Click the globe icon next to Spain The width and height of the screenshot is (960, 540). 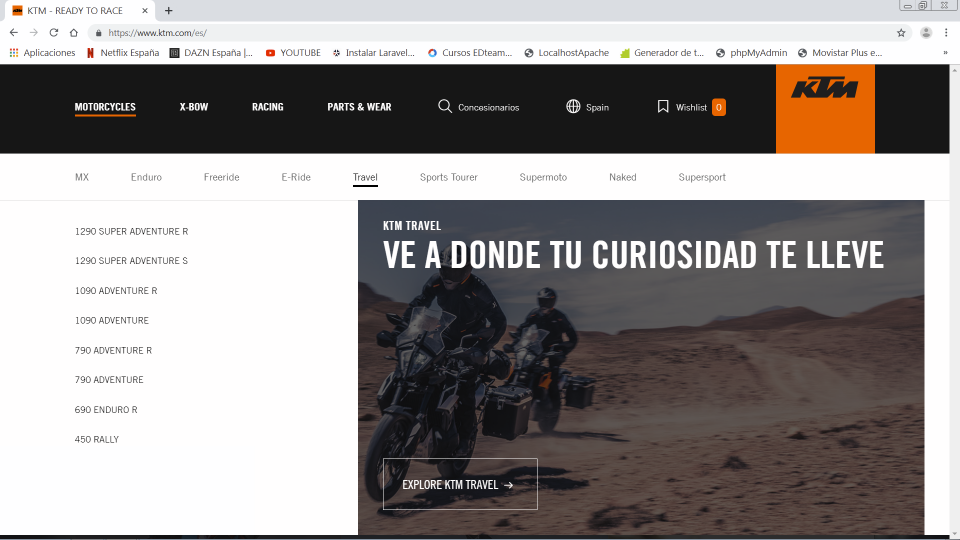click(573, 107)
